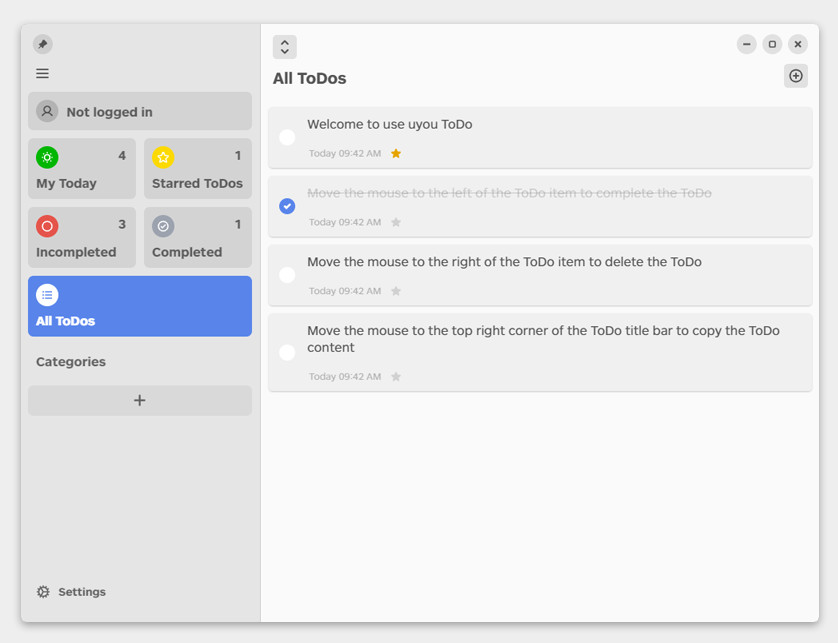Add a new ToDo with circled plus
The image size is (838, 643).
(796, 76)
